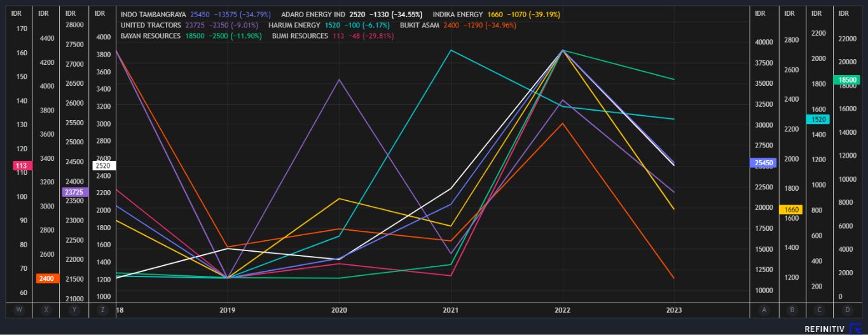Click the 2020 time axis label

point(340,310)
